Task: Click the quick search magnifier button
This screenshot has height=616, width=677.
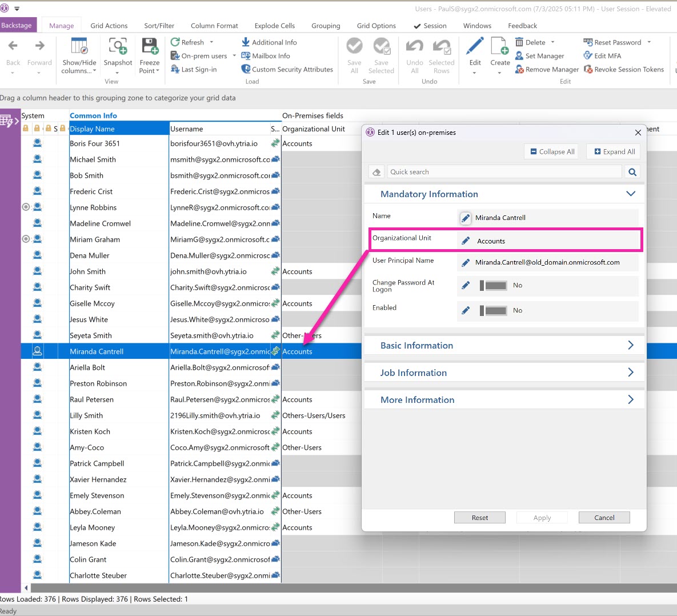Action: 632,172
